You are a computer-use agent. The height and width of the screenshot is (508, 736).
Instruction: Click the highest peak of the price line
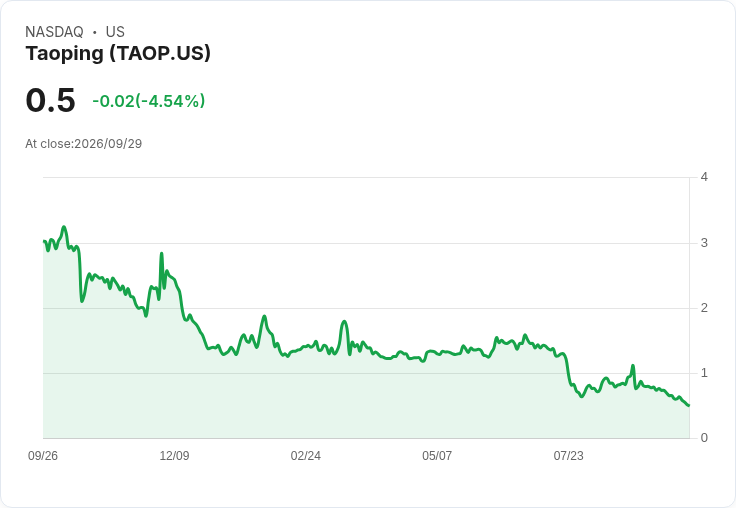click(x=64, y=227)
